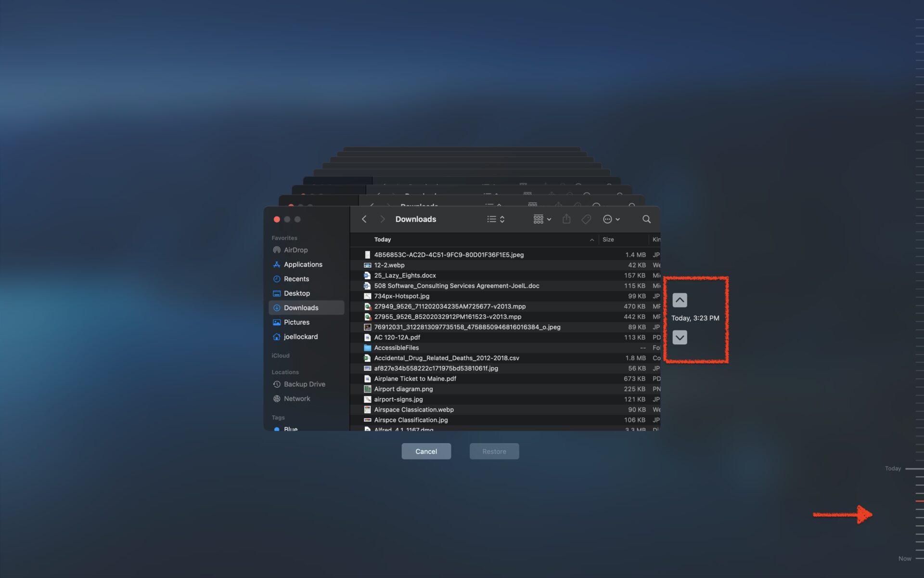Select the Applications sidebar icon
The width and height of the screenshot is (924, 578).
point(303,264)
